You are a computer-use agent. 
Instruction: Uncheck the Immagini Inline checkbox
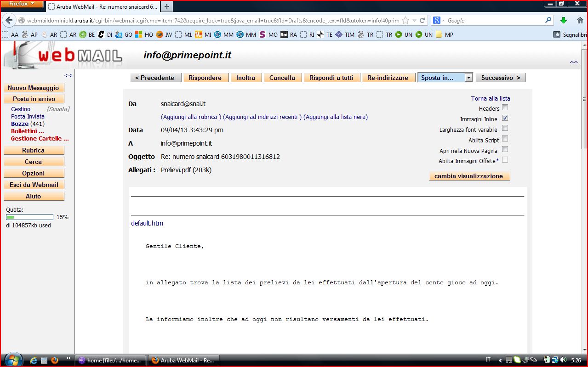pos(505,118)
